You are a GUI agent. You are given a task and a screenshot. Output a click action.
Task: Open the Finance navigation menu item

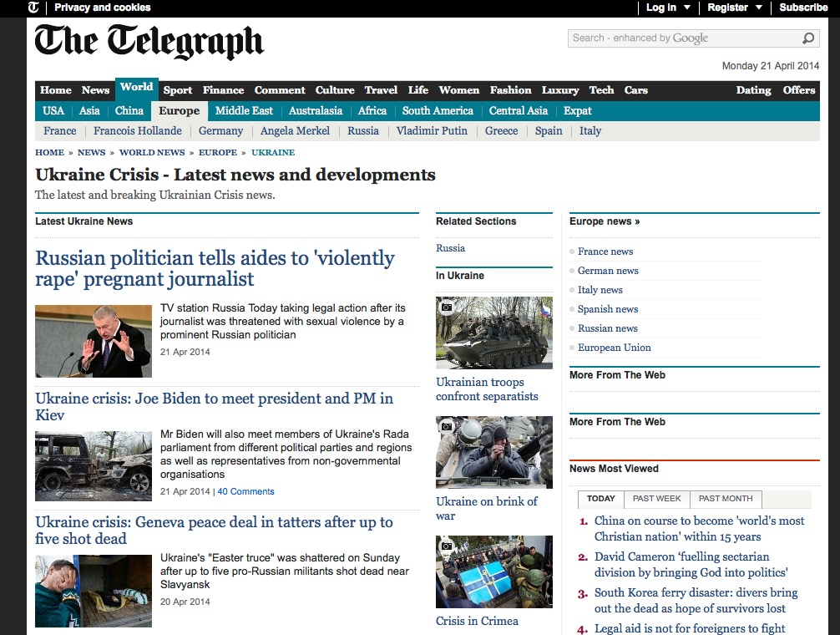click(223, 90)
